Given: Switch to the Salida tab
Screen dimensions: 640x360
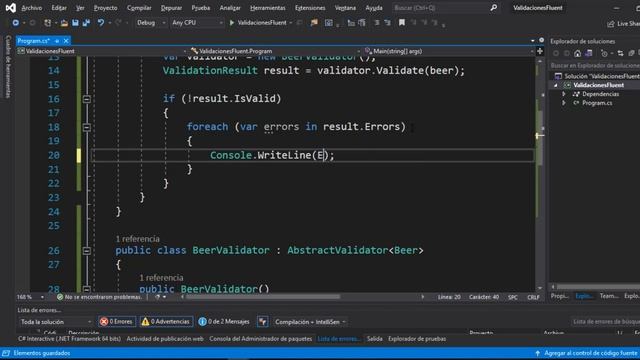Looking at the screenshot, I should tap(374, 339).
